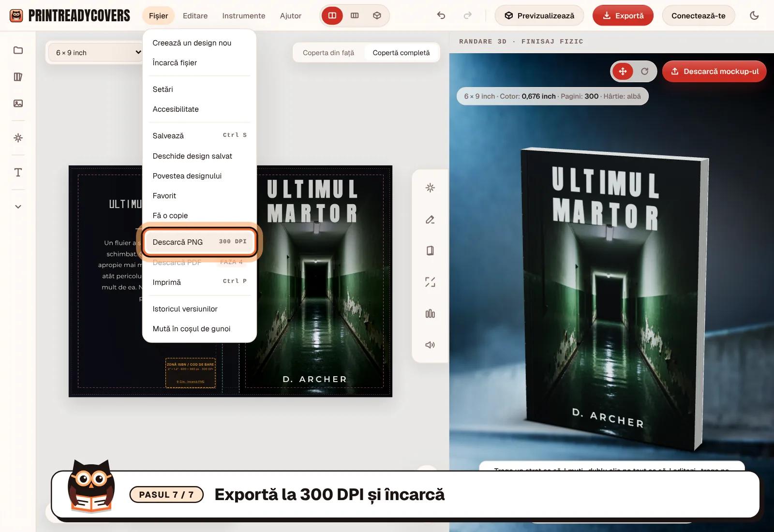Choose Creează un design nou
Viewport: 774px width, 532px height.
click(199, 43)
